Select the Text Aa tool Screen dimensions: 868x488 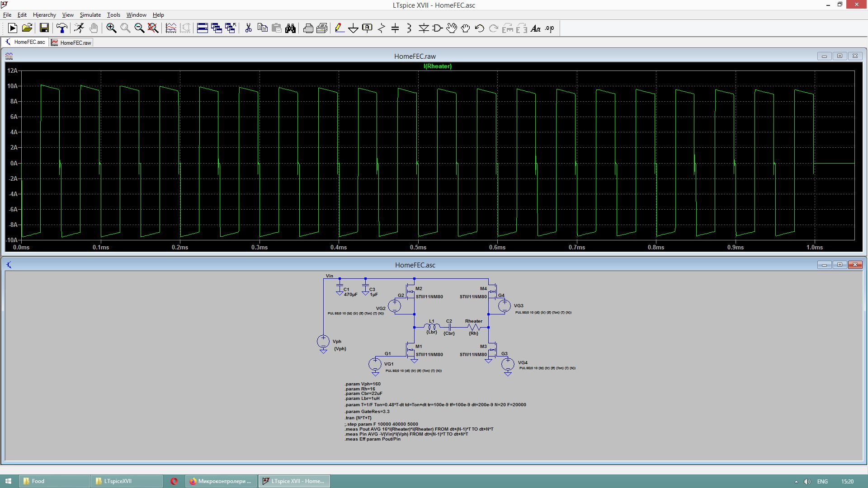[x=536, y=28]
